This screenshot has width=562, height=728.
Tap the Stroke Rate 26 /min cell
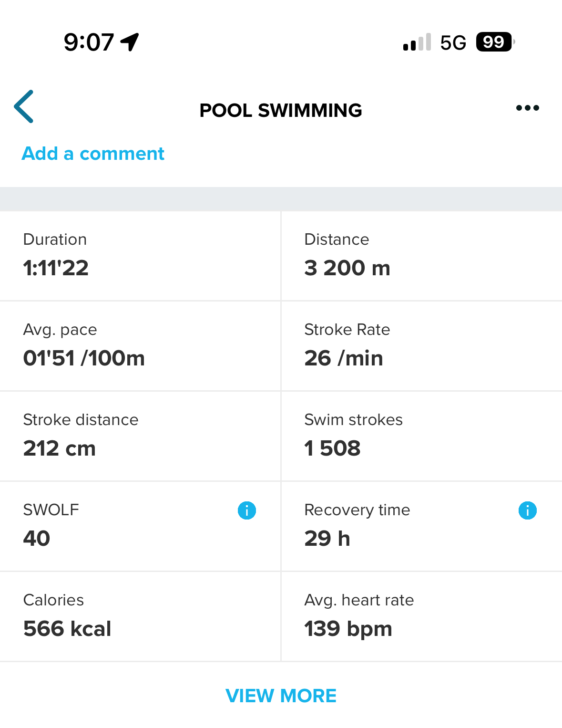[421, 346]
